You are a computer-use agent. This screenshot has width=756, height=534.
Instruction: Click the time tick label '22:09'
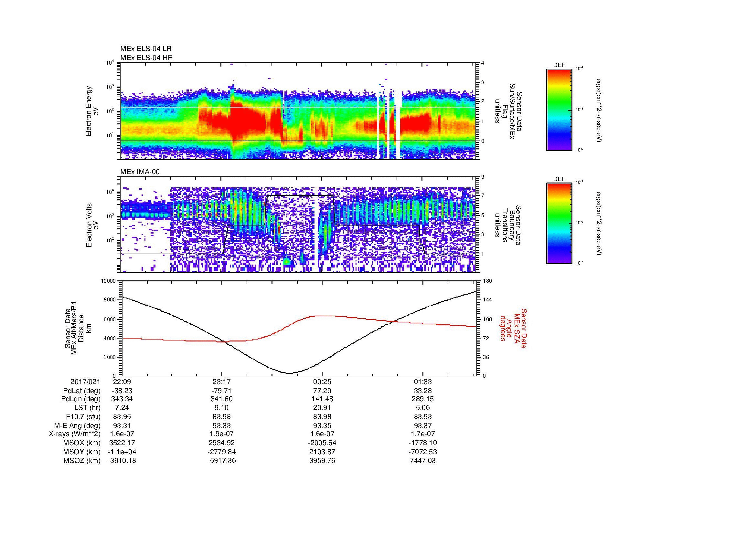(122, 382)
